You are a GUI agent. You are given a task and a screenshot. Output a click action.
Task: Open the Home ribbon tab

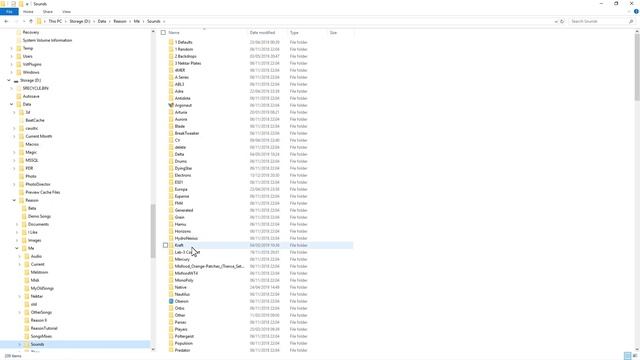(28, 11)
